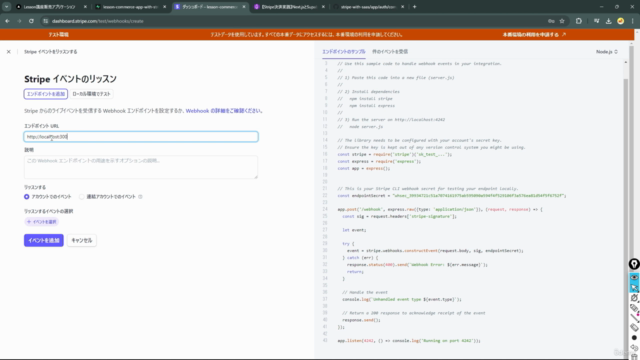
Task: Close the Lesson講座販売アプリケーション browser tab
Action: 85,7
